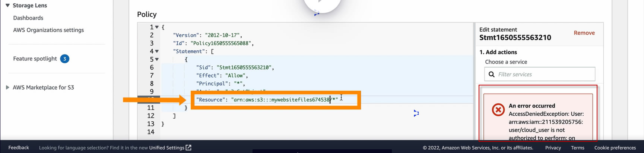Click the "Id" policy line
Image resolution: width=644 pixels, height=153 pixels.
[x=213, y=43]
